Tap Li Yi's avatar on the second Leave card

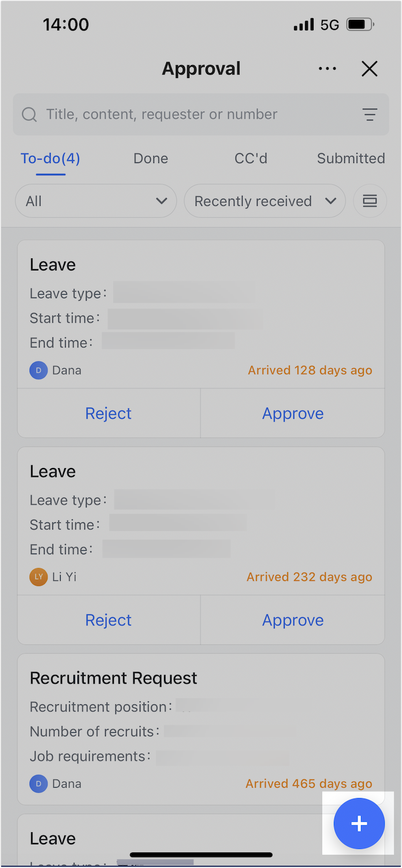click(x=38, y=577)
